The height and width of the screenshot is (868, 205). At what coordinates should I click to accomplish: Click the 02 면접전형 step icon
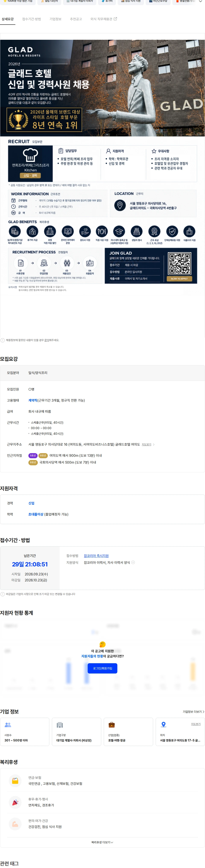(x=44, y=263)
